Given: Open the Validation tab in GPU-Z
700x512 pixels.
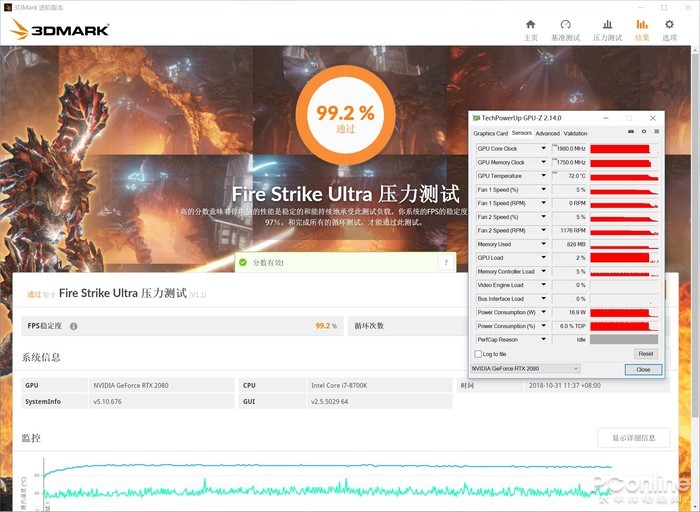Looking at the screenshot, I should [575, 133].
